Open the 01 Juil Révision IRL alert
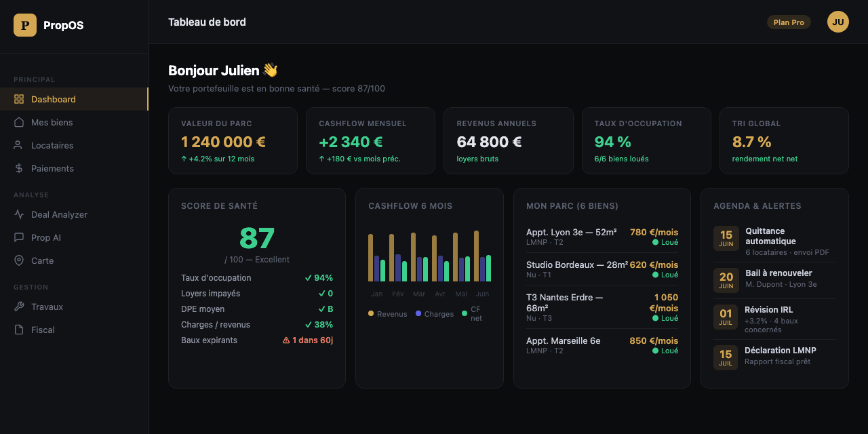868x434 pixels. [774, 319]
